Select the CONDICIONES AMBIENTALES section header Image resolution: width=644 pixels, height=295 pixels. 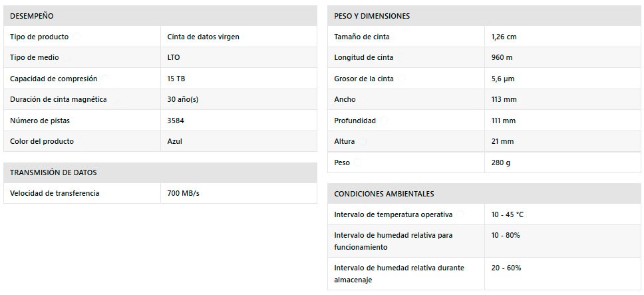pos(484,194)
